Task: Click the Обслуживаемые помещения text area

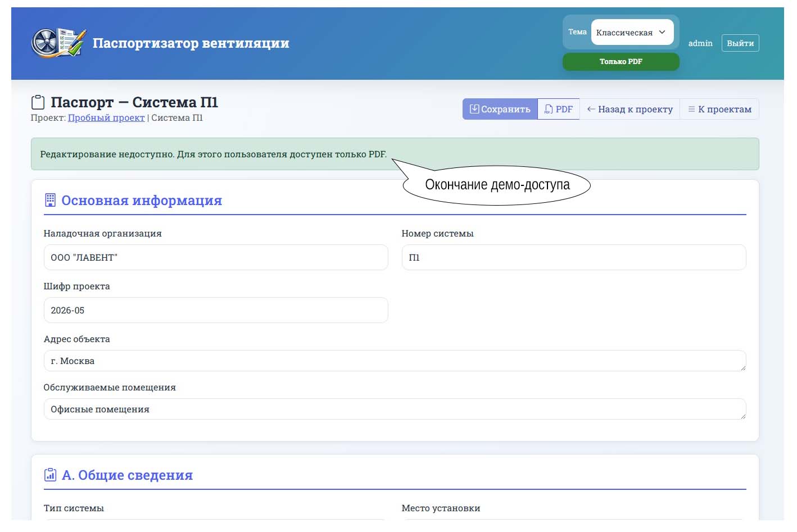Action: pyautogui.click(x=395, y=409)
